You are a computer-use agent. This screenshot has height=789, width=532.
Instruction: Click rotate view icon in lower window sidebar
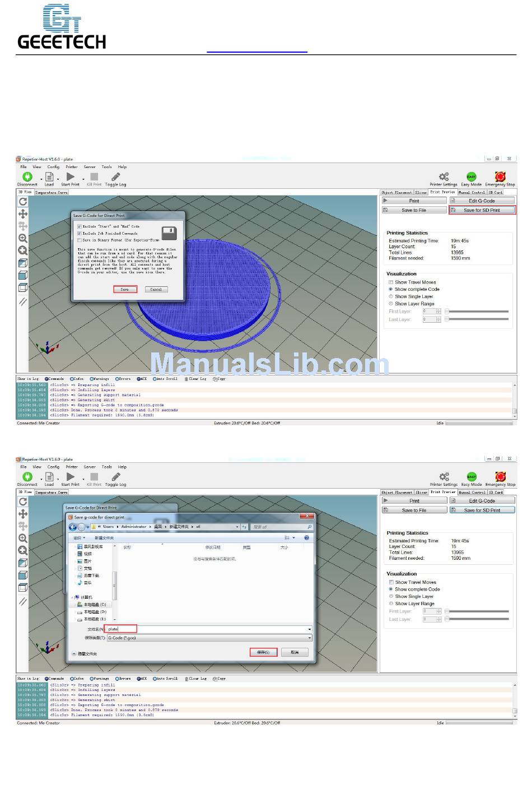pyautogui.click(x=23, y=502)
